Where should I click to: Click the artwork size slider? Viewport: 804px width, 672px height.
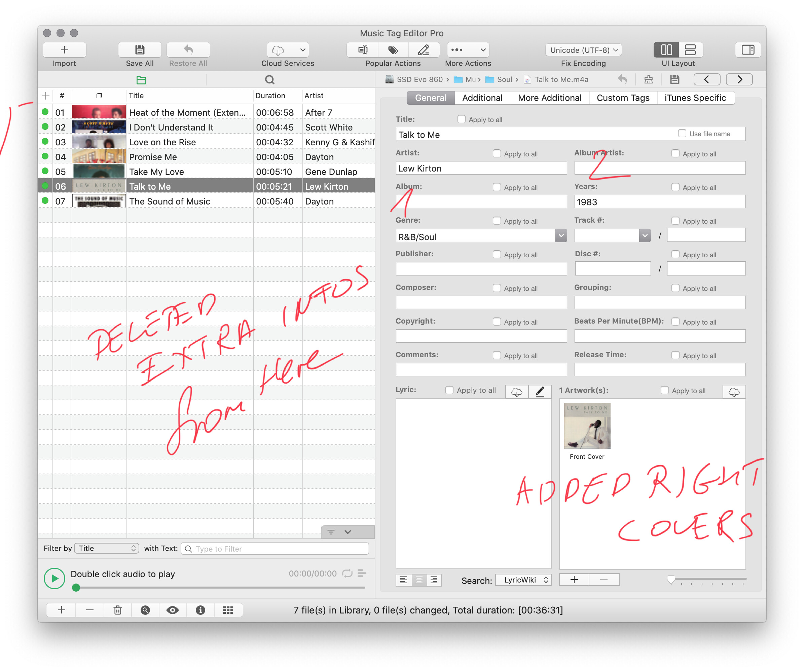click(x=671, y=580)
